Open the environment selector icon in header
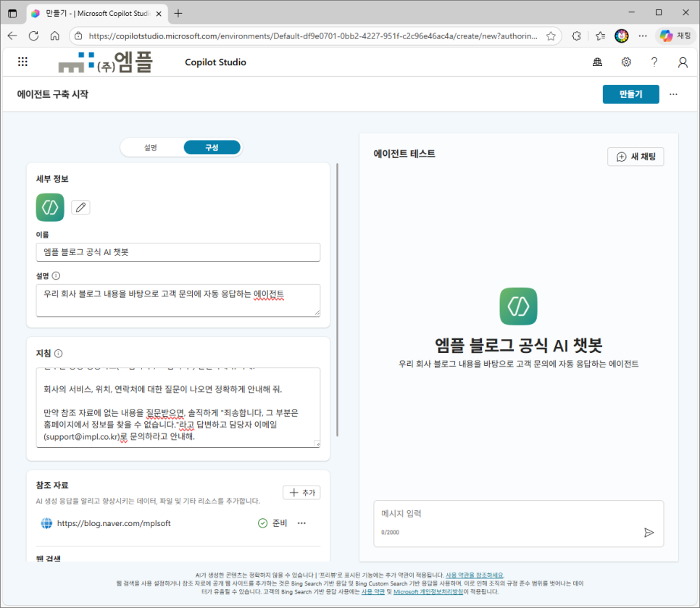 point(597,62)
